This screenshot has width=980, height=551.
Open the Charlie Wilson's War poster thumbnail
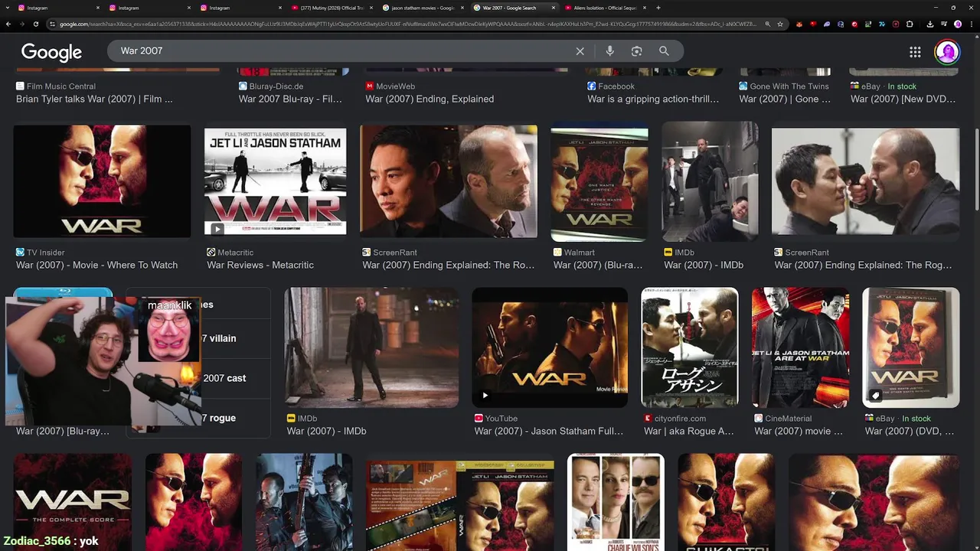click(x=616, y=502)
